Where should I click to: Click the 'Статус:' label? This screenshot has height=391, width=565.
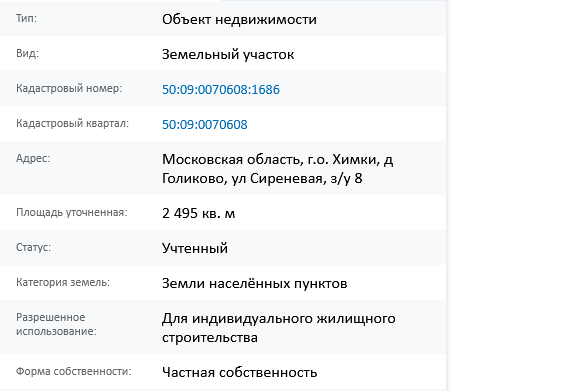[x=33, y=247]
